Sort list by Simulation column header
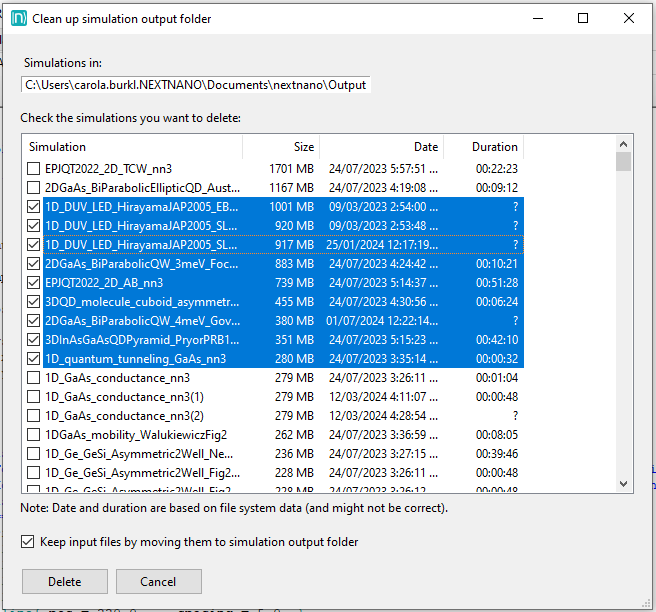The width and height of the screenshot is (656, 612). click(x=130, y=147)
